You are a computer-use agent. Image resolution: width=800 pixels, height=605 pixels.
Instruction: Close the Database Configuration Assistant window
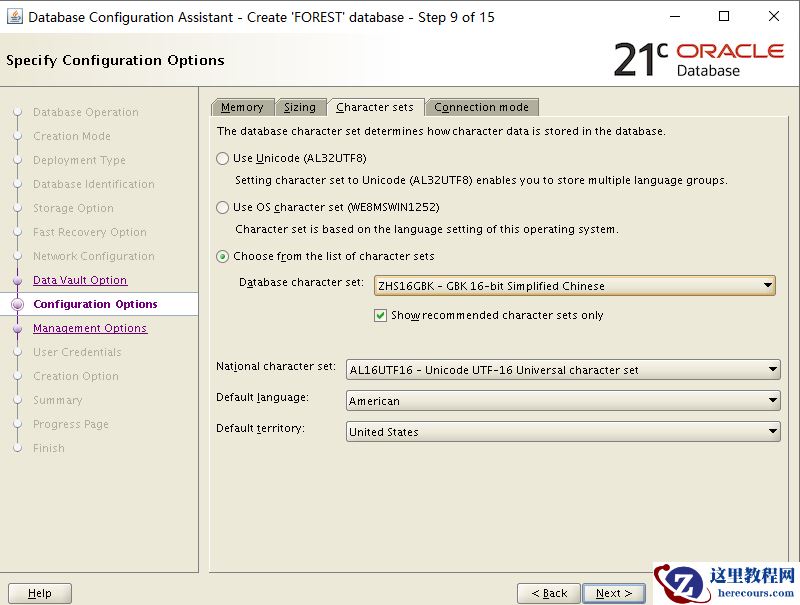pos(773,17)
